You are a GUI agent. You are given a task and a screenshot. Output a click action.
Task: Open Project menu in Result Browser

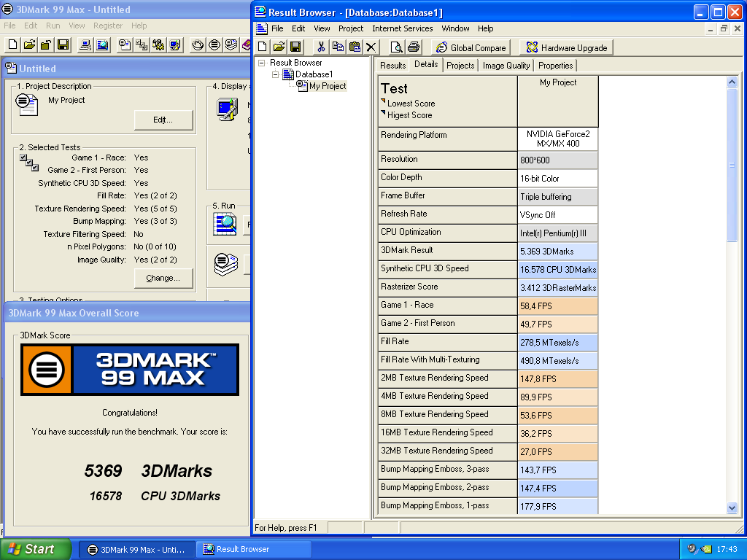click(x=351, y=28)
